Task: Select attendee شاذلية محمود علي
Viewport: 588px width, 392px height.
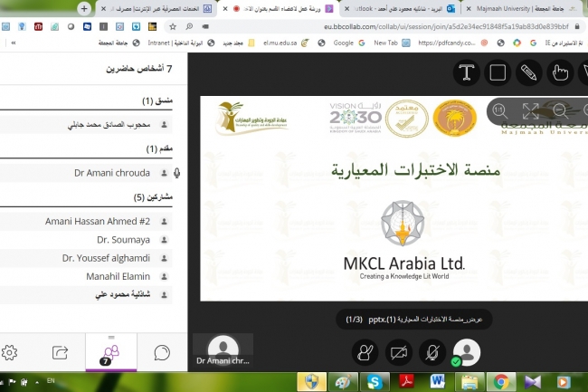Action: (86, 295)
